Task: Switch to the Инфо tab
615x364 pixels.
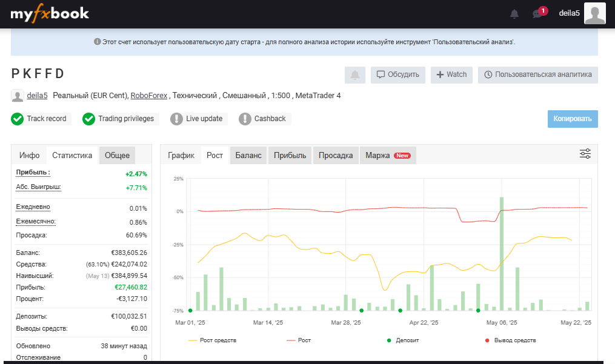Action: point(30,155)
